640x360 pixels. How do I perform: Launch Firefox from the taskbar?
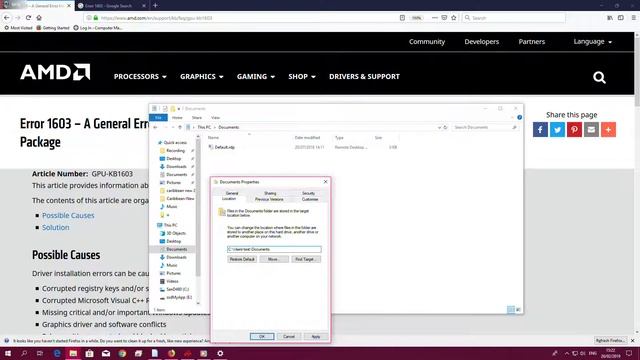(x=171, y=353)
